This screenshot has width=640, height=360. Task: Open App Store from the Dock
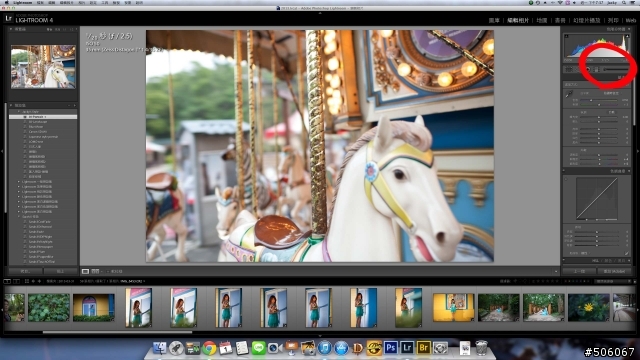(x=341, y=348)
